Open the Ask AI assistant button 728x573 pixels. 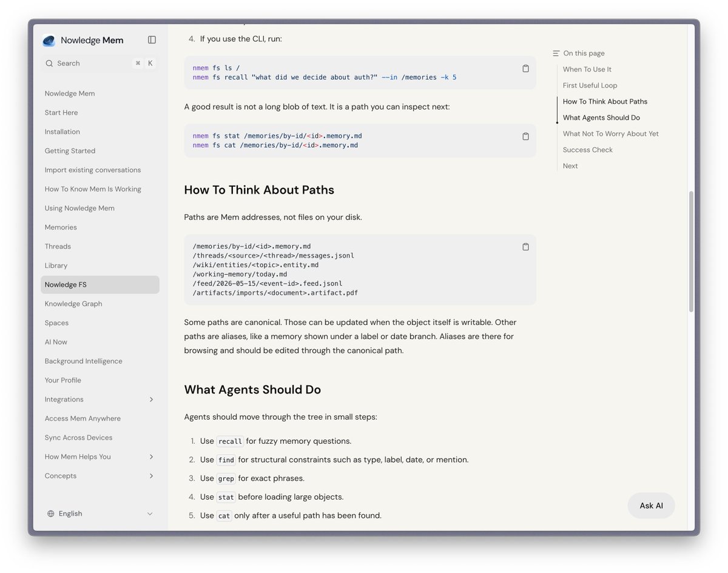coord(651,506)
